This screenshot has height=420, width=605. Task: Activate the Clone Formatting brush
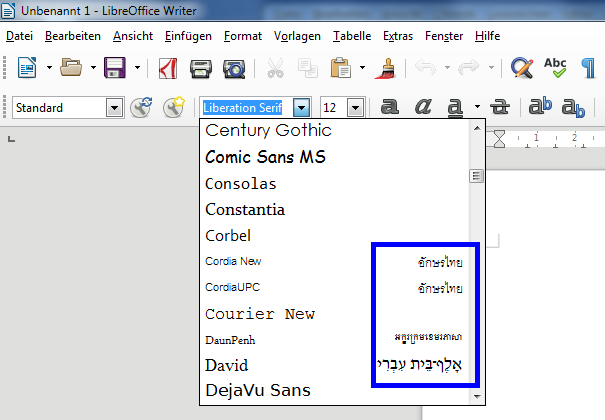[385, 68]
